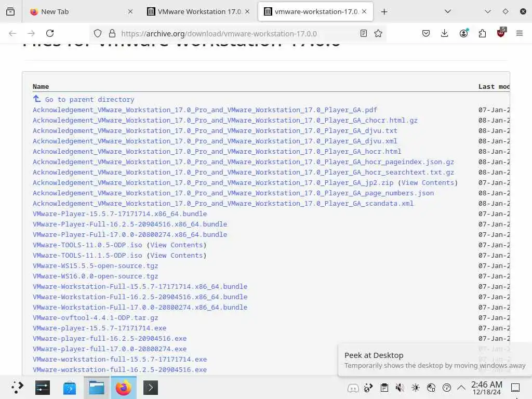Open the Downloads panel

pos(445,33)
